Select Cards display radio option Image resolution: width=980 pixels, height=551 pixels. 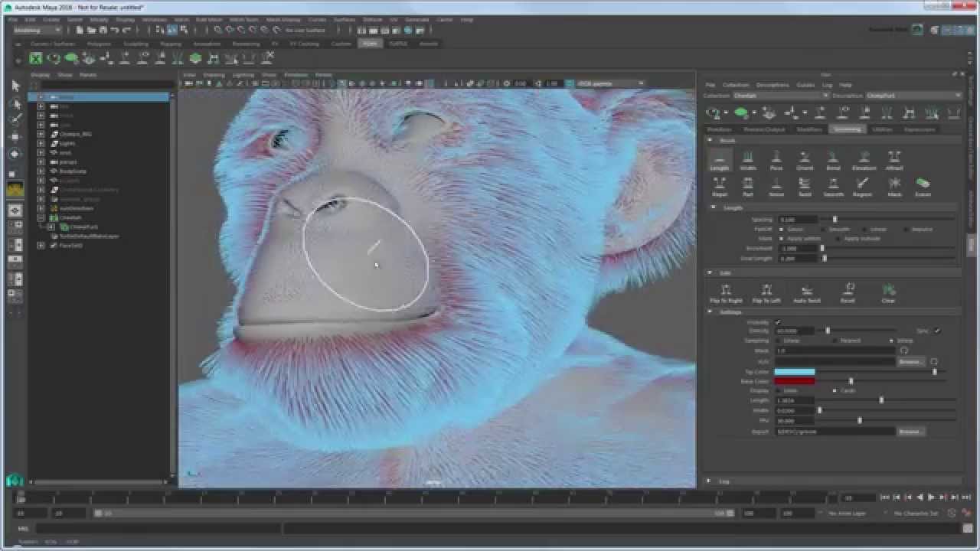pyautogui.click(x=835, y=390)
